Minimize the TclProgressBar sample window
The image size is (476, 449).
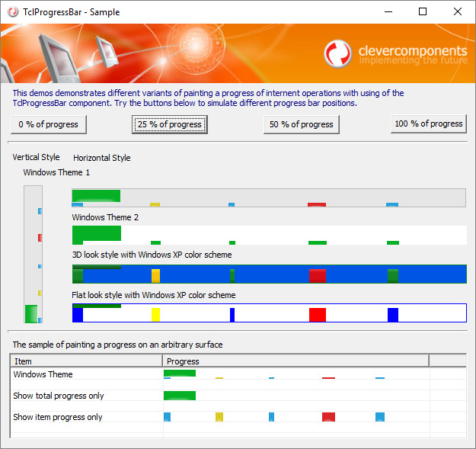click(x=388, y=12)
